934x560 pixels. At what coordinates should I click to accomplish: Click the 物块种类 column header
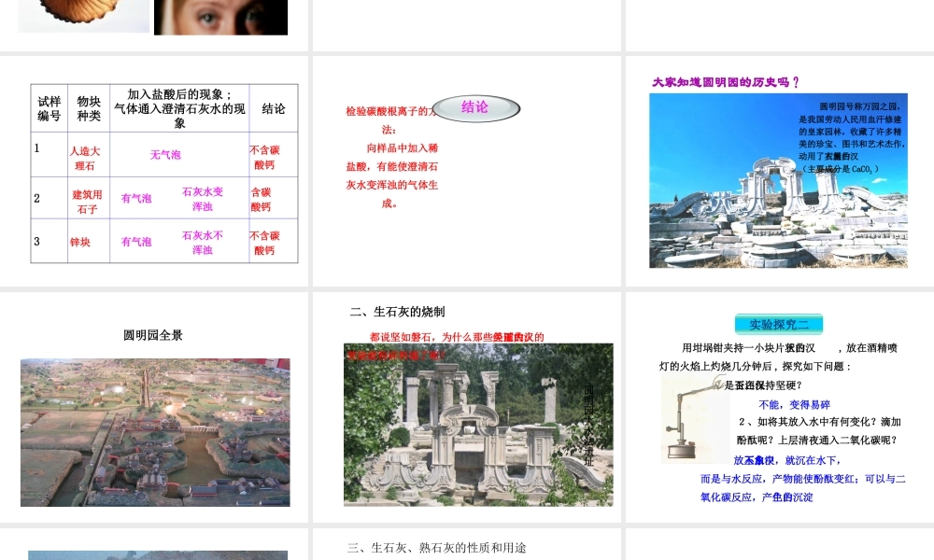(88, 108)
